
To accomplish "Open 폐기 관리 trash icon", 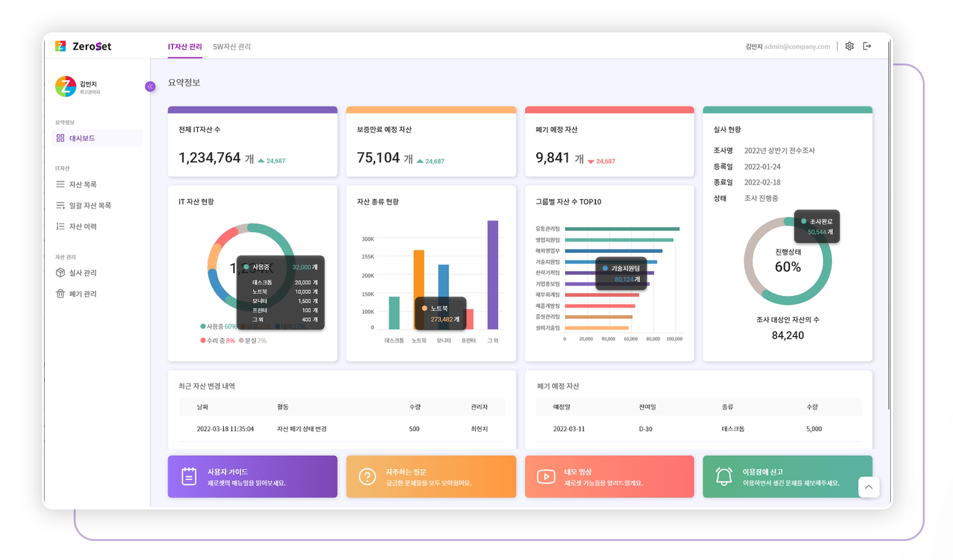I will 60,294.
